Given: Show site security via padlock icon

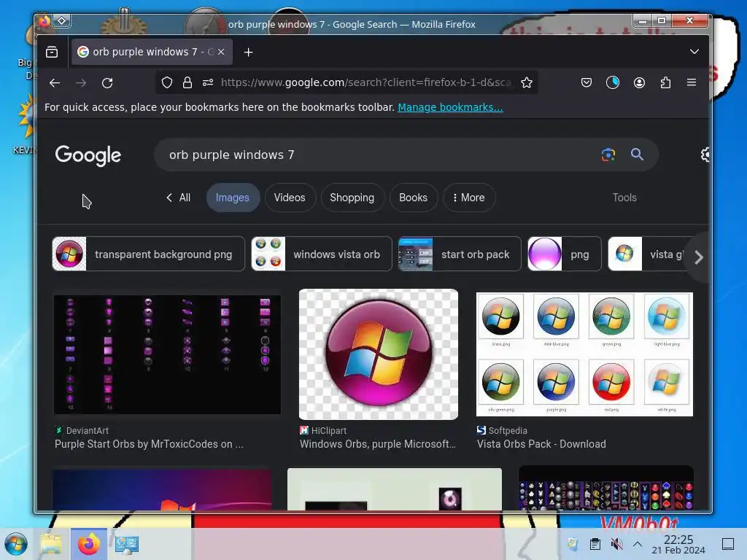Looking at the screenshot, I should click(187, 83).
